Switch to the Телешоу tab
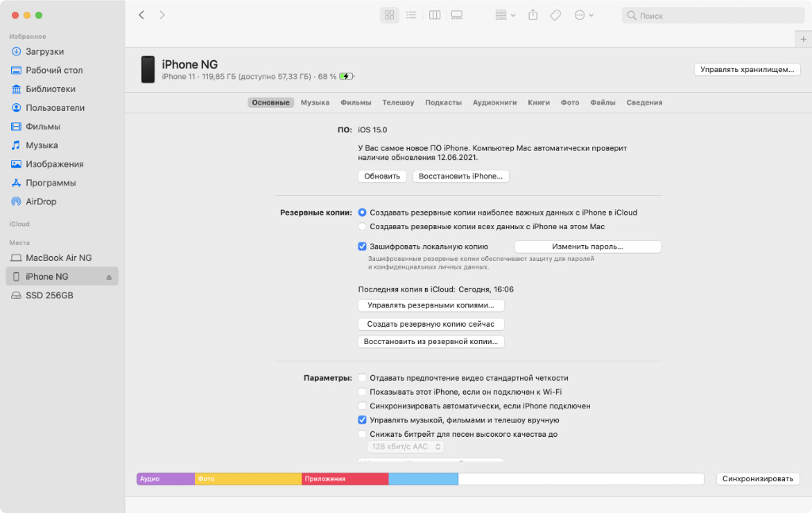 (x=398, y=102)
